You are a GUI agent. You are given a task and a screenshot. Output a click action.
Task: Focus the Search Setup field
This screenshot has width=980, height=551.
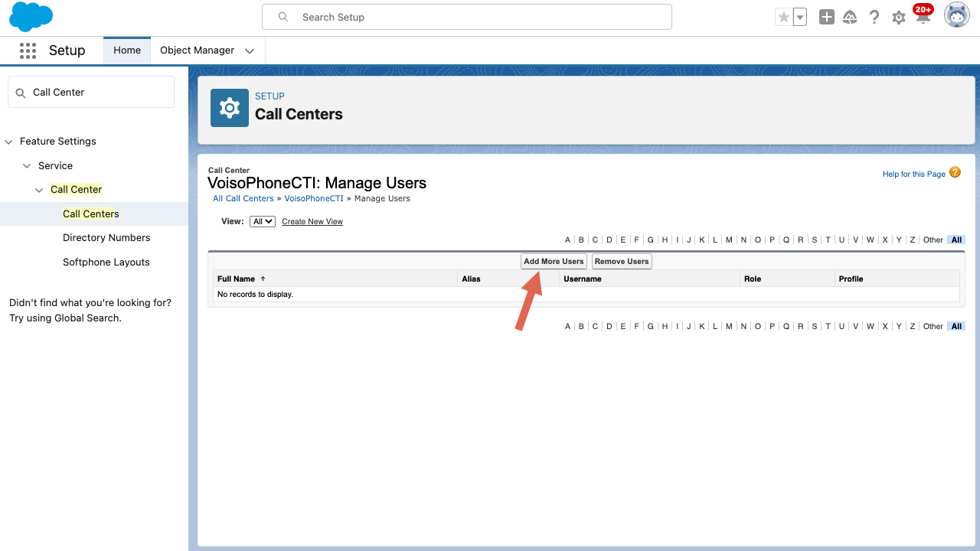click(x=467, y=17)
